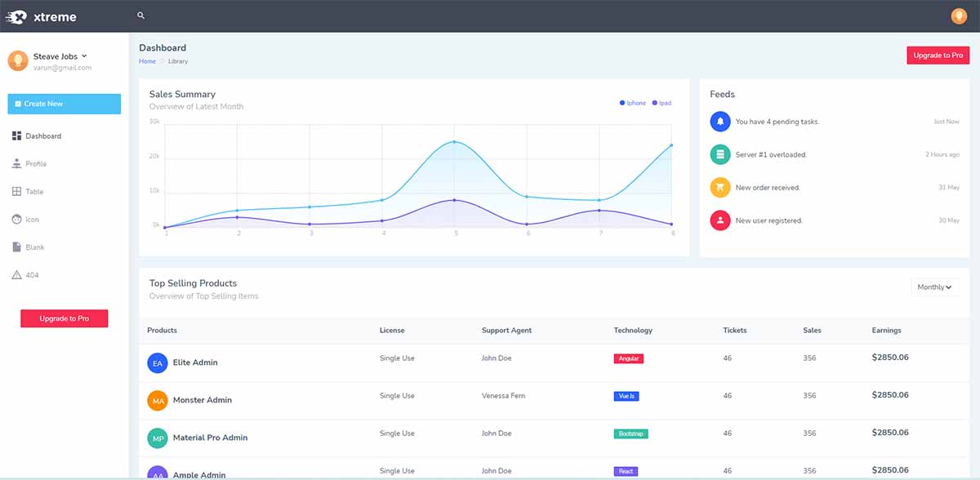980x480 pixels.
Task: Click the Iphone data point at 8
Action: pos(671,145)
